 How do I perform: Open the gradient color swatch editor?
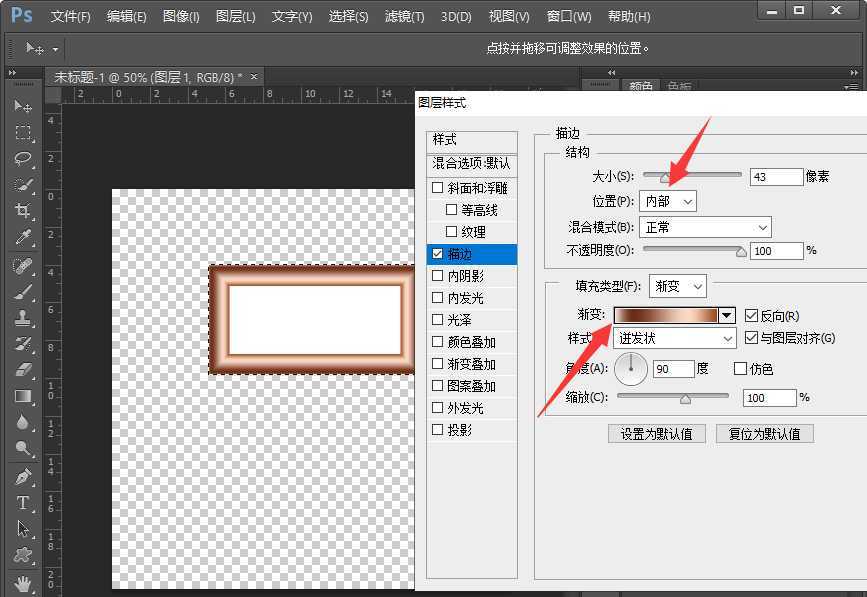click(x=668, y=314)
